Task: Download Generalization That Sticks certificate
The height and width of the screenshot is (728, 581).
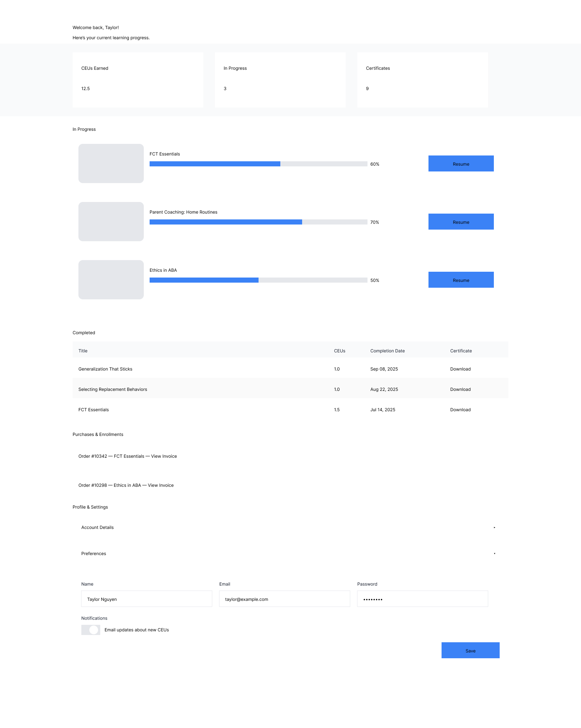Action: click(x=460, y=369)
